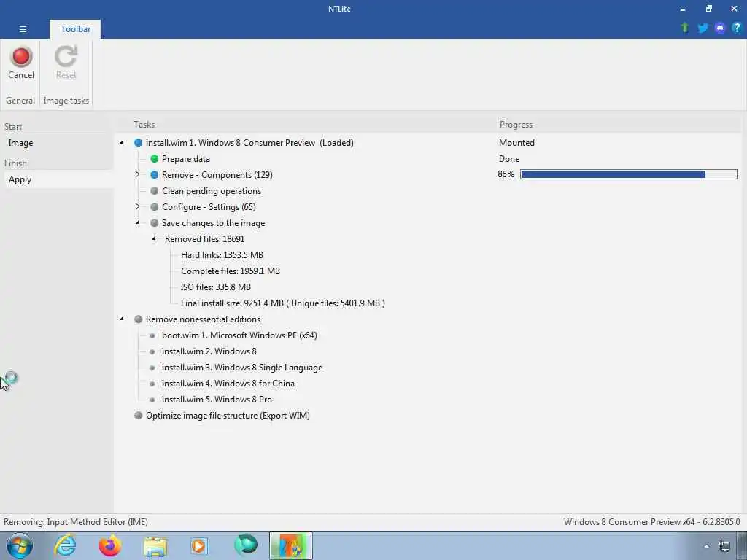Click the Reset image tasks icon

(66, 63)
